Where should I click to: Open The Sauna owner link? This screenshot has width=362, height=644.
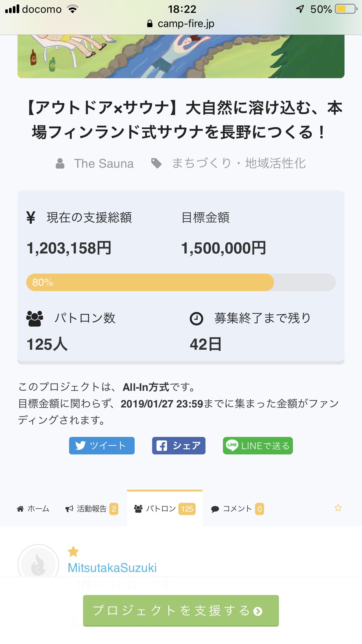tap(104, 163)
